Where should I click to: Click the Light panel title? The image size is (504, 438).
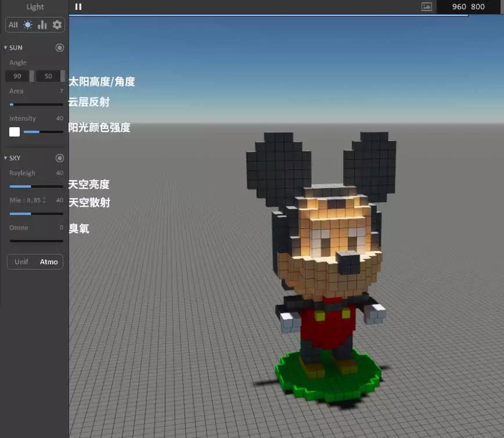pos(35,7)
